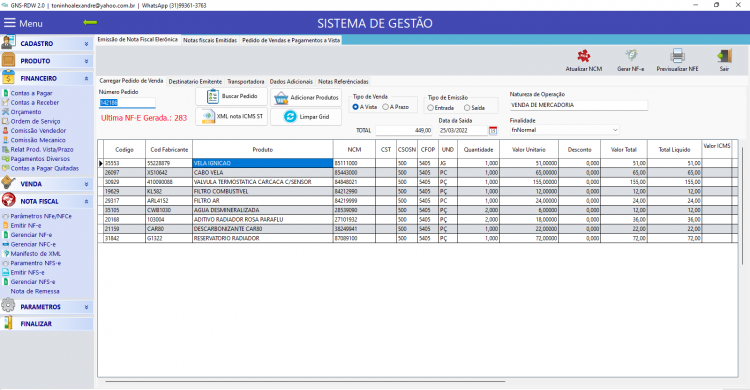Select the AGUA DESMINERALIZADA row
This screenshot has height=390, width=750.
pyautogui.click(x=419, y=210)
